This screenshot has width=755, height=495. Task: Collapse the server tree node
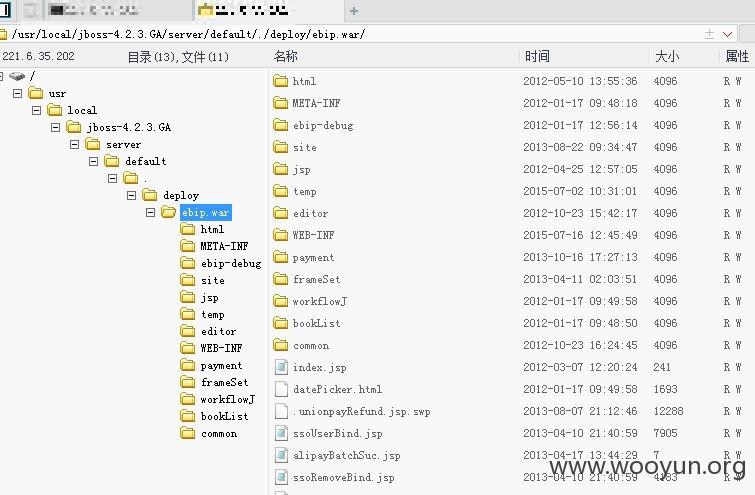pos(74,144)
